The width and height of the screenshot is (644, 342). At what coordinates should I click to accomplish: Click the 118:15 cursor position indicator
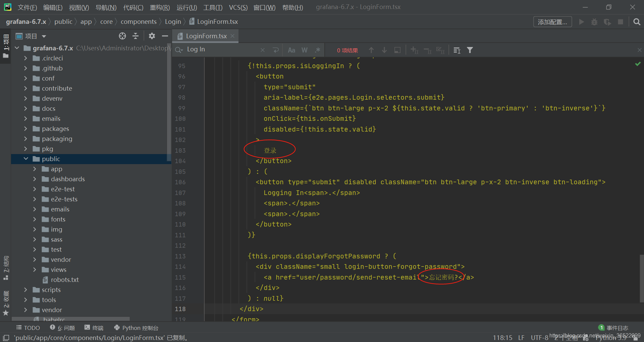[x=502, y=338]
